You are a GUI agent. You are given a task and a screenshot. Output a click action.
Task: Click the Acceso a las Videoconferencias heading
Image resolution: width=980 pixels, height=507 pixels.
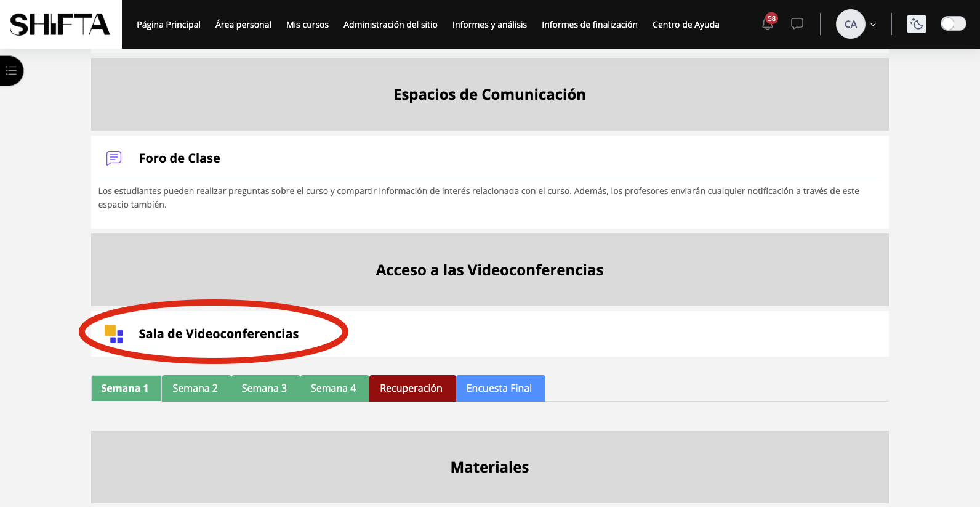click(x=489, y=270)
